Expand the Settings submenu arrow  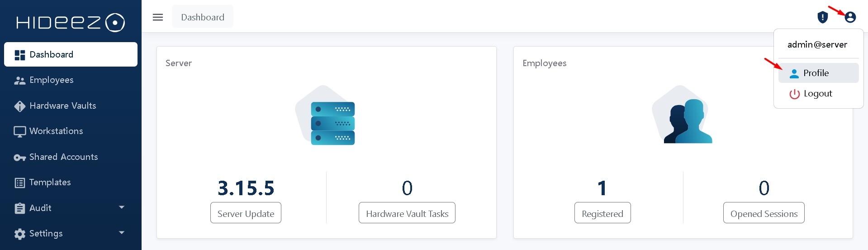pos(121,233)
